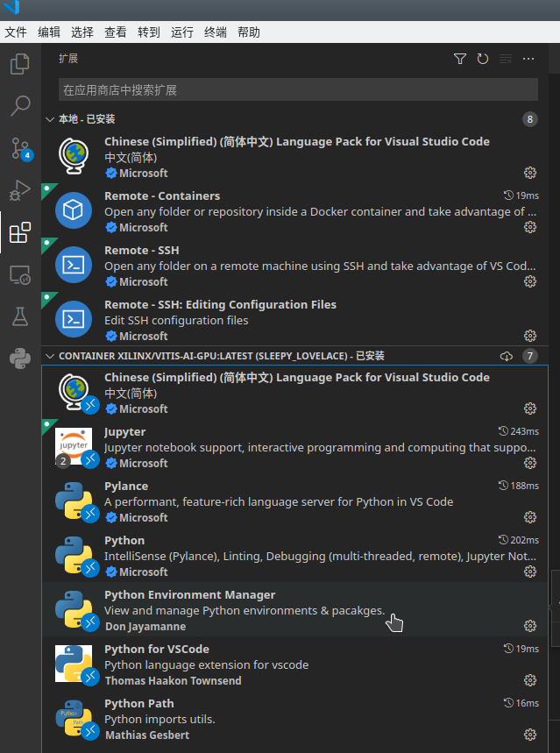Open the Explorer view in activity bar

coord(19,64)
